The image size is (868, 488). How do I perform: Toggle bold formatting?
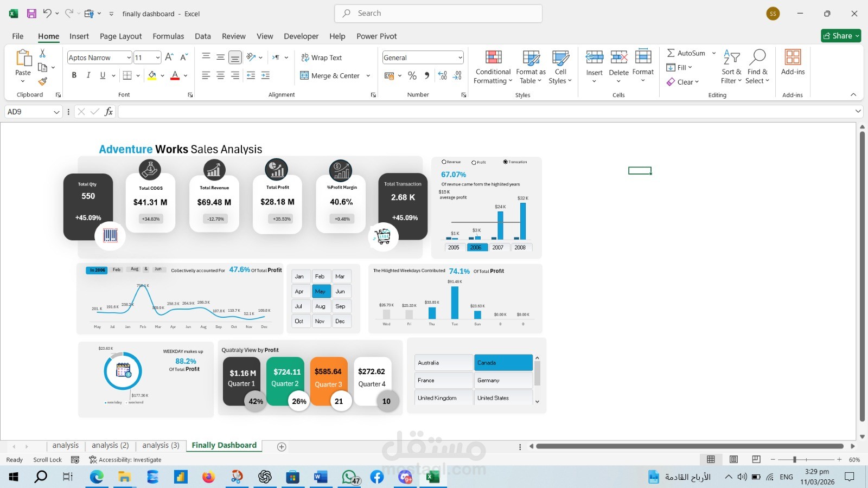pos(74,75)
